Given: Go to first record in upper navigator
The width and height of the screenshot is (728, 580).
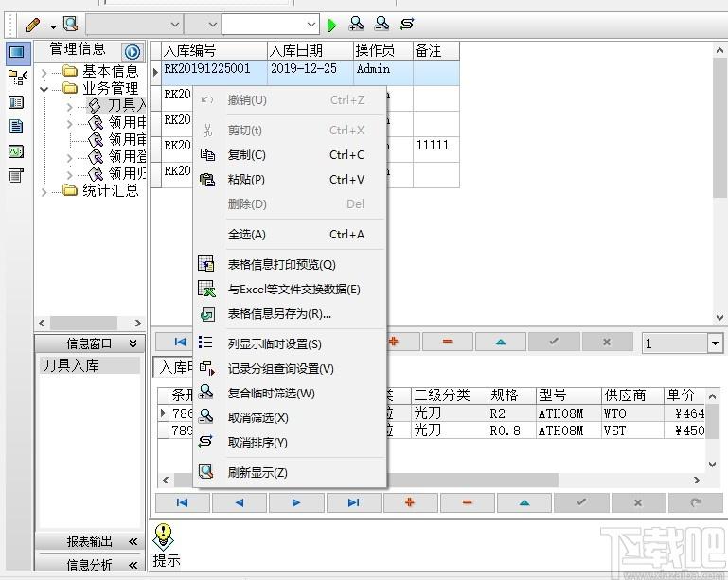Looking at the screenshot, I should coord(180,342).
